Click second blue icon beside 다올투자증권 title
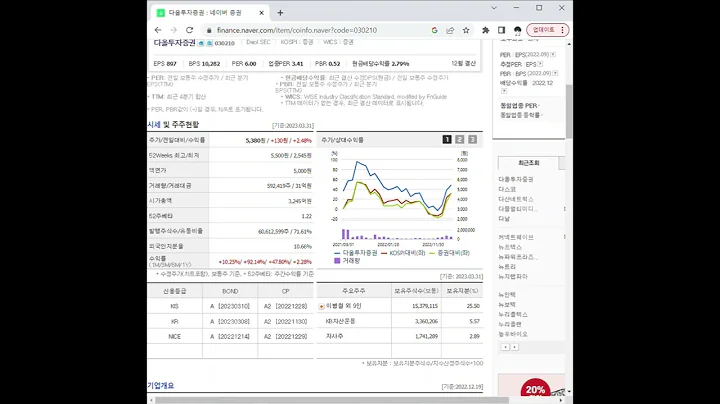720x404 pixels. point(209,43)
